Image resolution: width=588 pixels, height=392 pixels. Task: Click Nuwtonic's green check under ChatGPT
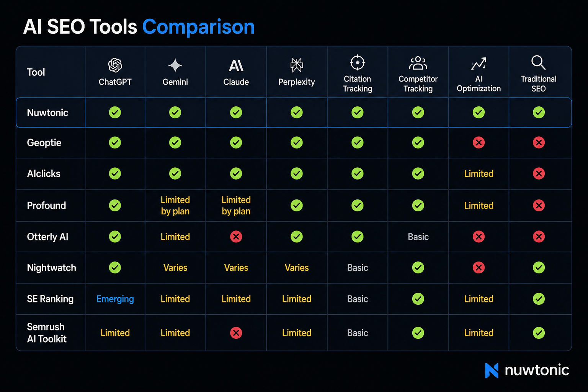[115, 113]
